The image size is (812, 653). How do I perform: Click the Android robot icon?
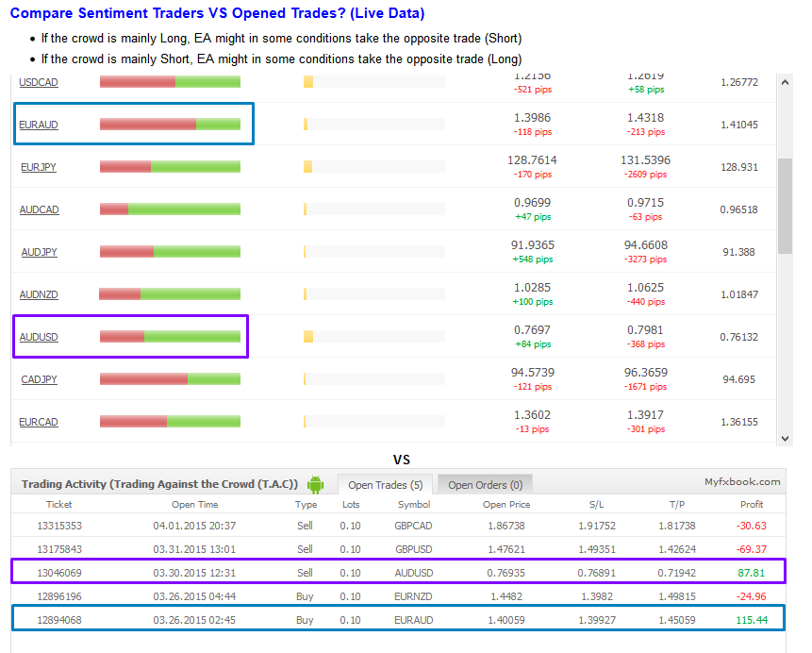[315, 484]
